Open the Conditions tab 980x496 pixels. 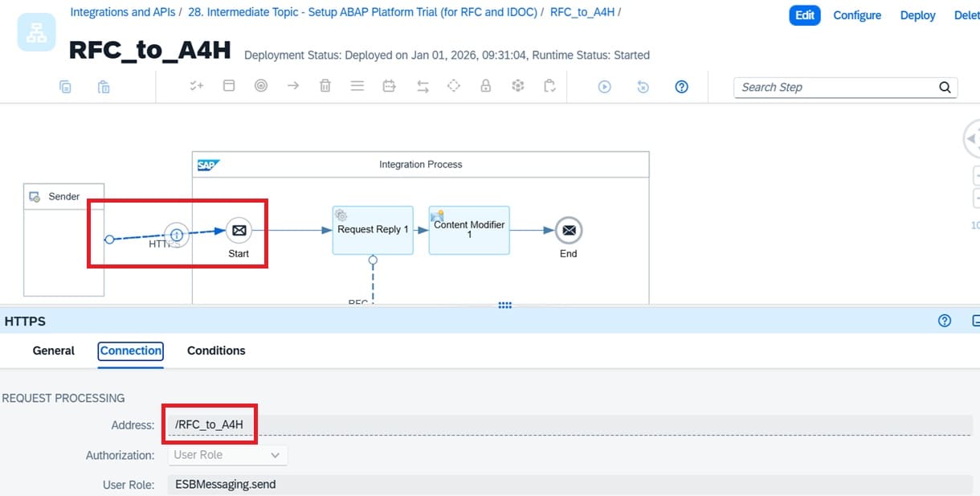click(216, 350)
